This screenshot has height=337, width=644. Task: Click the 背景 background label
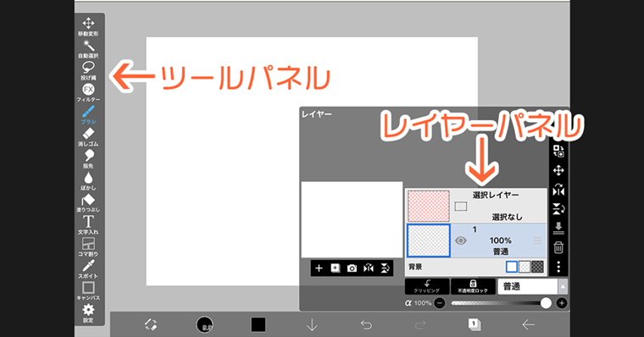tap(415, 267)
